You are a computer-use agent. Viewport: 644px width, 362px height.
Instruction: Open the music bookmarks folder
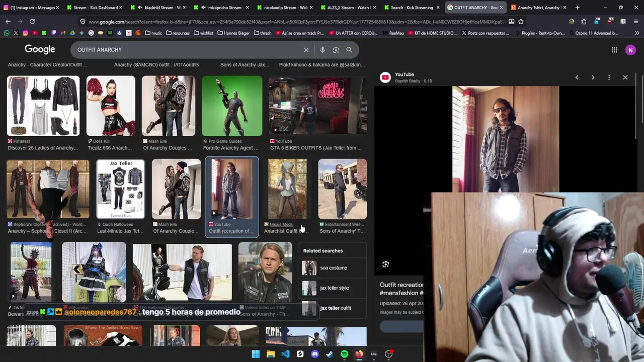click(x=153, y=33)
